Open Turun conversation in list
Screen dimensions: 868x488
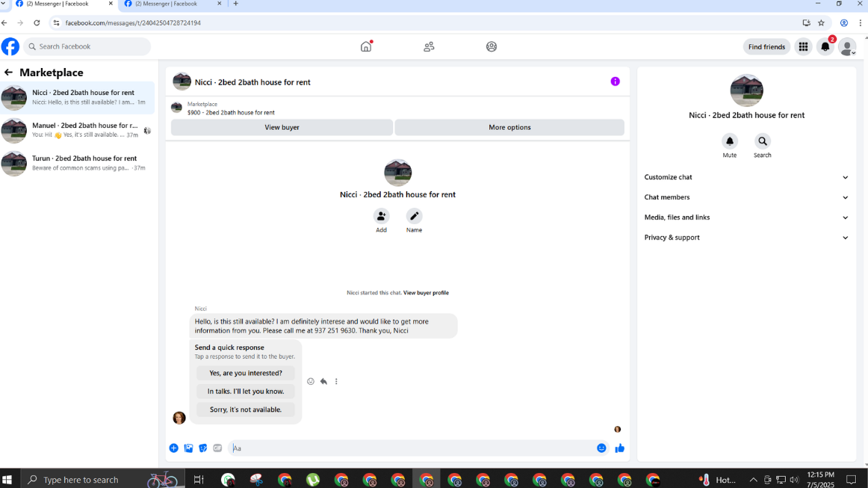[x=78, y=163]
